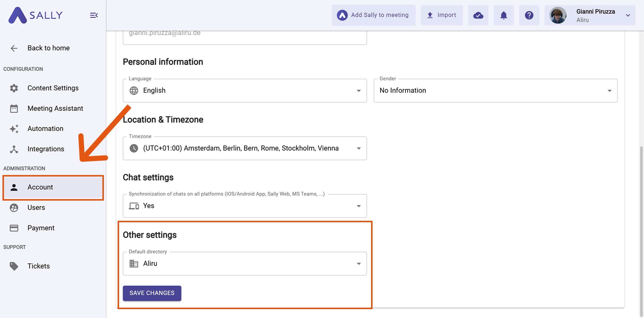Image resolution: width=644 pixels, height=318 pixels.
Task: Click the Integrations node icon
Action: pyautogui.click(x=14, y=149)
